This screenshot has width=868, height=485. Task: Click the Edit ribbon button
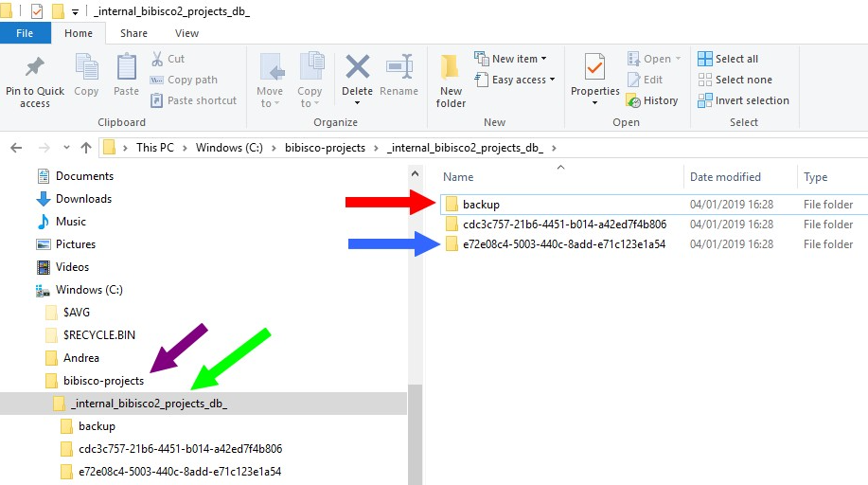(x=645, y=80)
